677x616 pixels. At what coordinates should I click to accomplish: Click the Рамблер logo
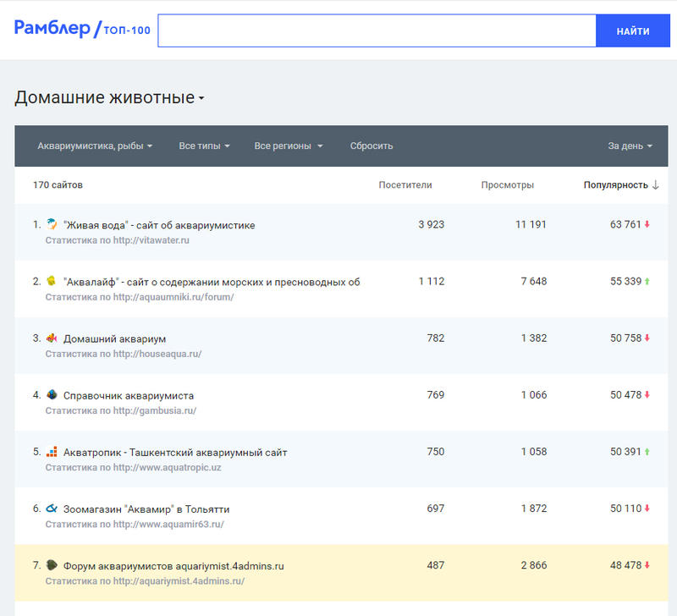click(52, 30)
